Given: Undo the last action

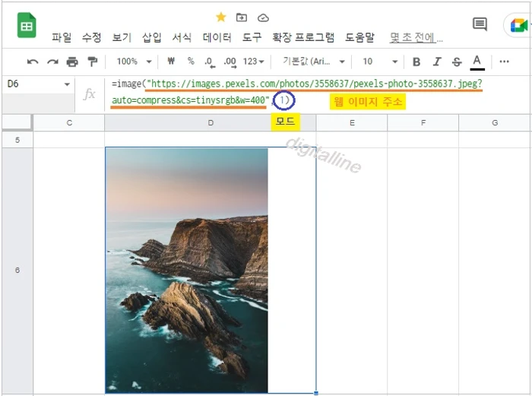Looking at the screenshot, I should tap(33, 62).
